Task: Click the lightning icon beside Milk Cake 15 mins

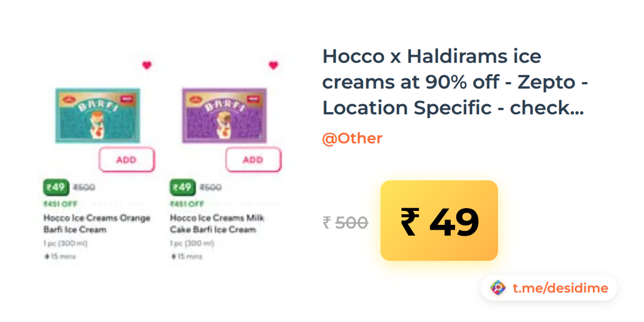Action: click(x=173, y=257)
